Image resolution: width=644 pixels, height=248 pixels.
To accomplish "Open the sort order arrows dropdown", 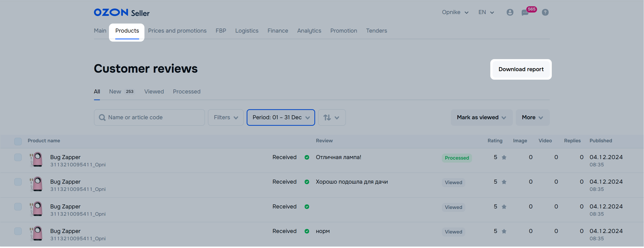I will pyautogui.click(x=332, y=117).
